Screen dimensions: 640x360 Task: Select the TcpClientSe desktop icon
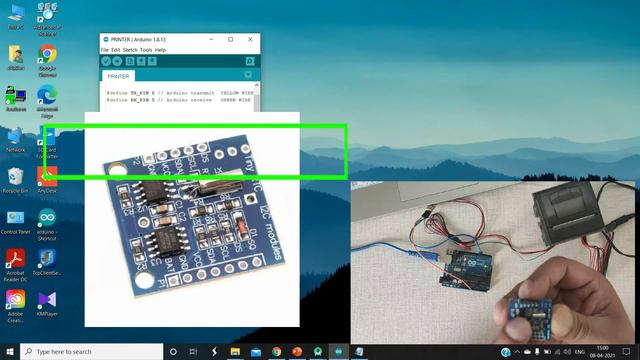pyautogui.click(x=47, y=262)
